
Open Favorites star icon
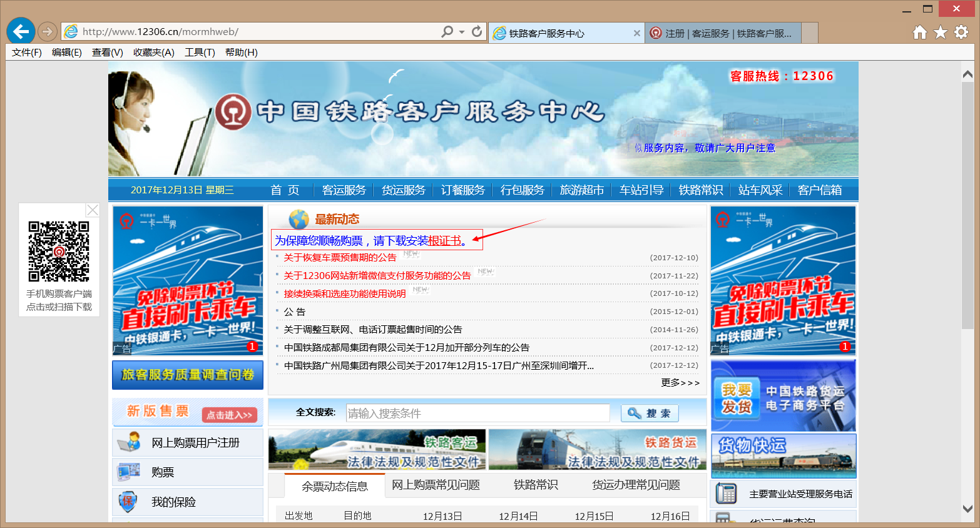940,32
